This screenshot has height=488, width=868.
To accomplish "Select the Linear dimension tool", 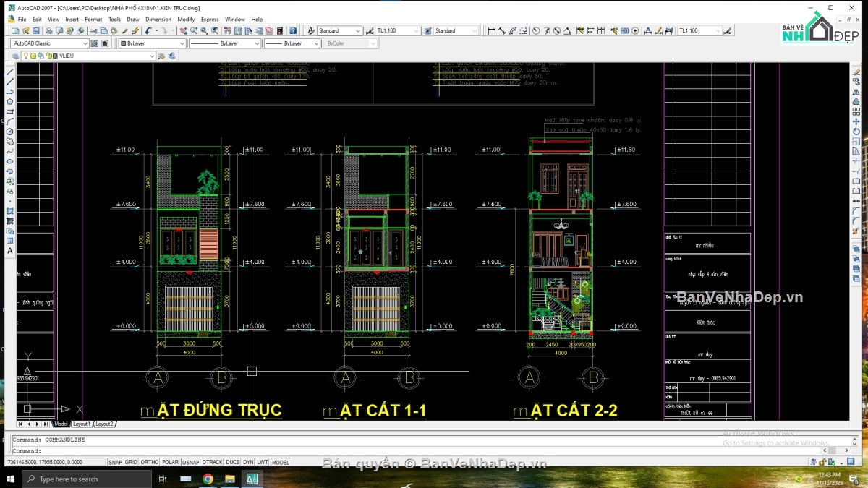I will click(491, 30).
